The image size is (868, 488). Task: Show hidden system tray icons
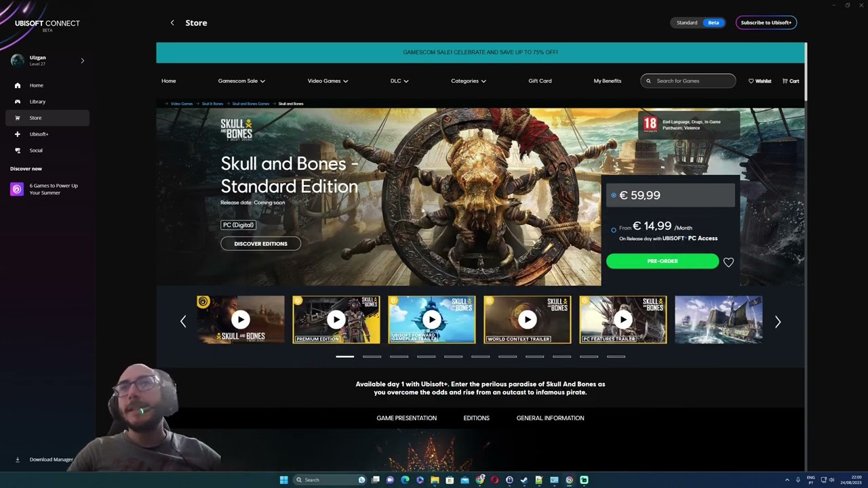click(787, 480)
